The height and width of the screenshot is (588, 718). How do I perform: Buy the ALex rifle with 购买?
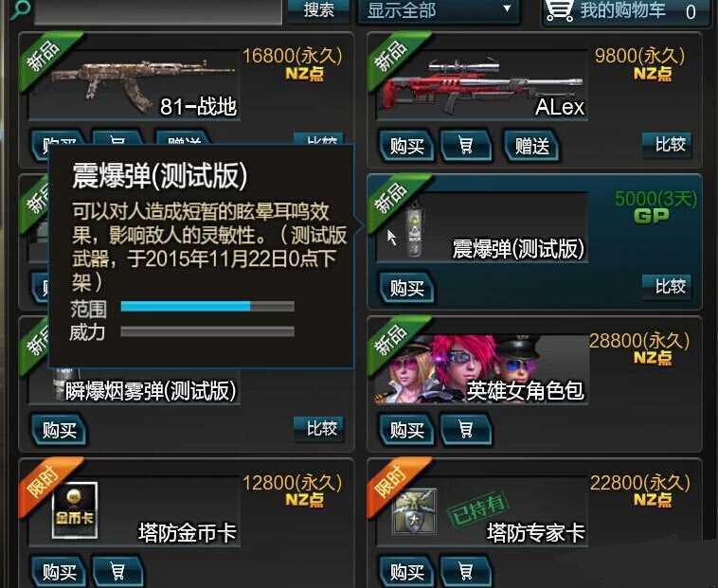click(406, 146)
